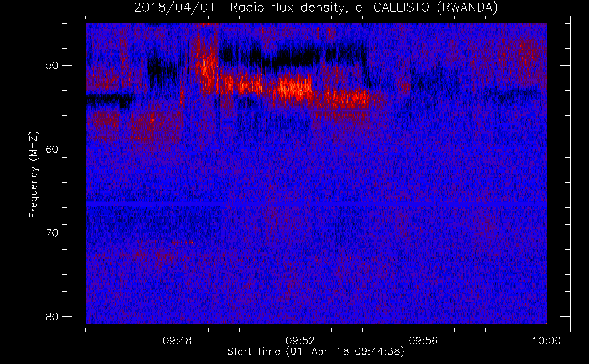Click the short red line near 71 MHz
Screen dimensions: 589x364
[166, 242]
